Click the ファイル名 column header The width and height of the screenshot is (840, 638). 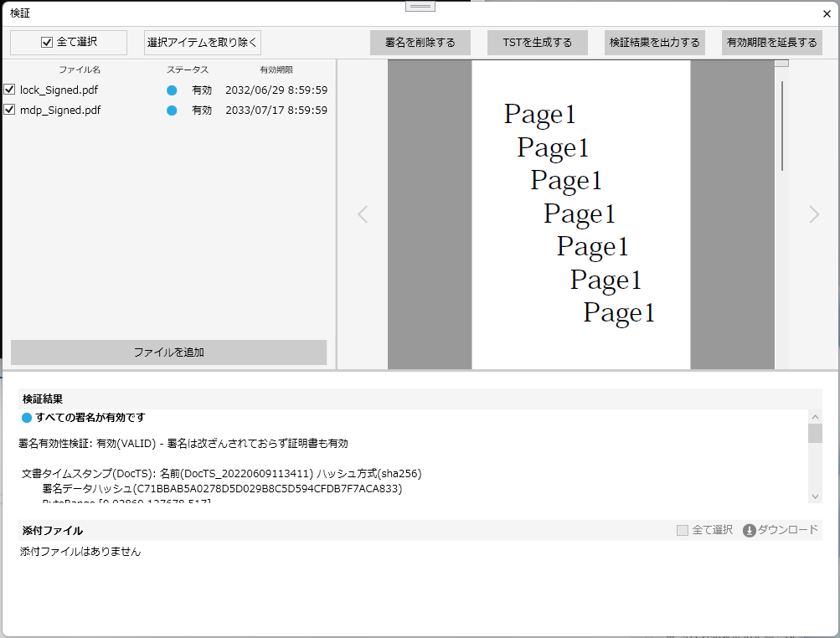80,69
